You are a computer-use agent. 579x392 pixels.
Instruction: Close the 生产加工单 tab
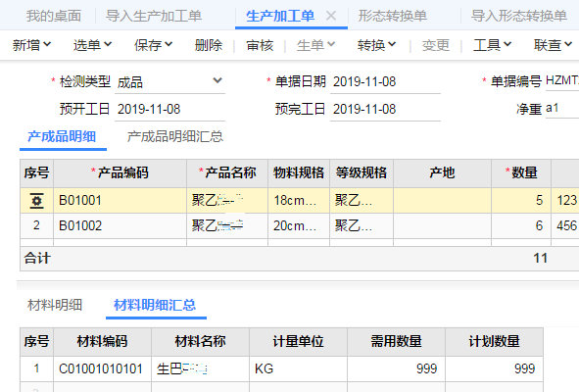(x=331, y=16)
